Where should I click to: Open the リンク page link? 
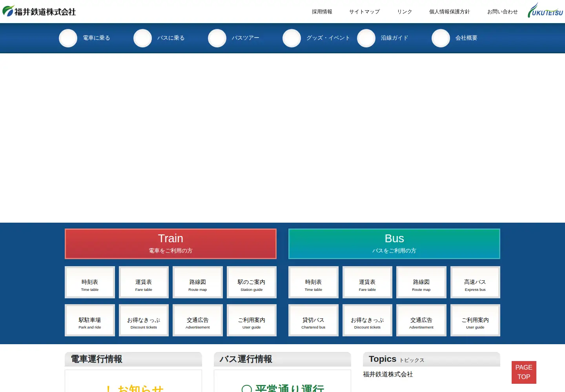(405, 12)
